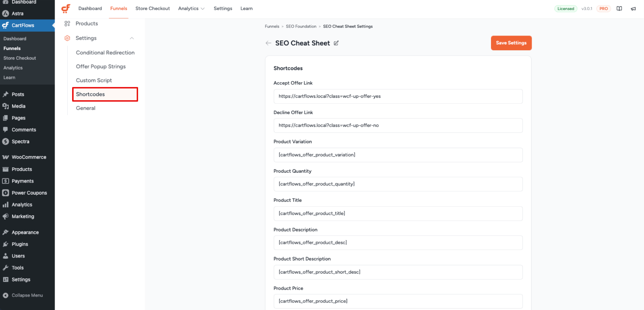Open Funnels under CartFlows submenu
Viewport: 644px width, 310px height.
click(12, 48)
